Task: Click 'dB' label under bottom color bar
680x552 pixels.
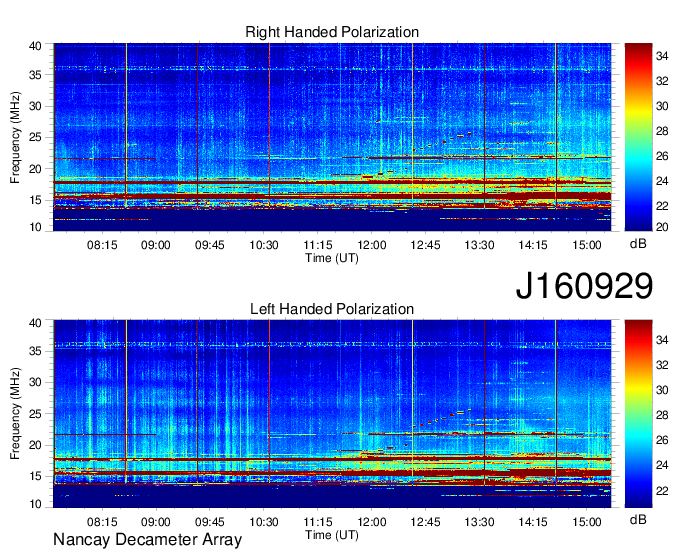Action: pos(638,519)
